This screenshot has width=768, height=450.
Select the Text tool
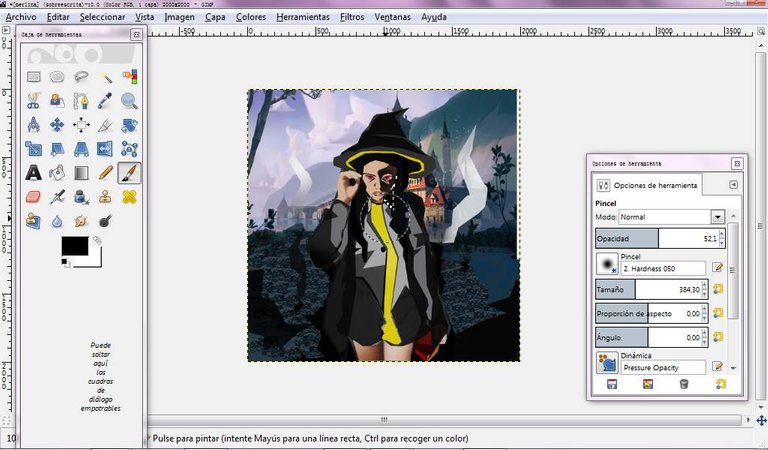[33, 173]
